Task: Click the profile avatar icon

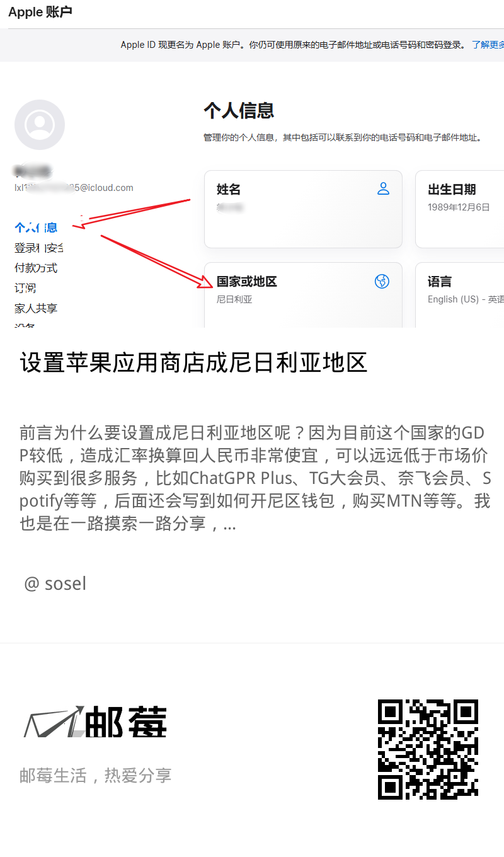Action: (x=40, y=125)
